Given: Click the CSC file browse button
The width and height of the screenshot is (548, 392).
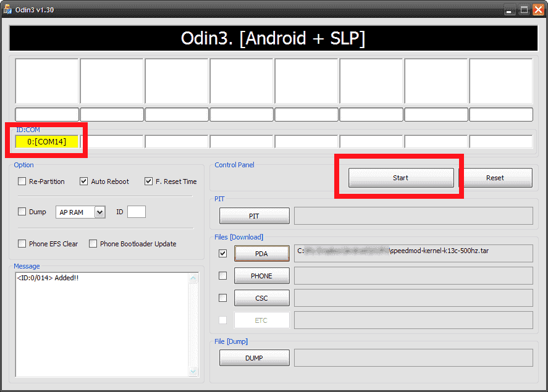Looking at the screenshot, I should [x=262, y=298].
